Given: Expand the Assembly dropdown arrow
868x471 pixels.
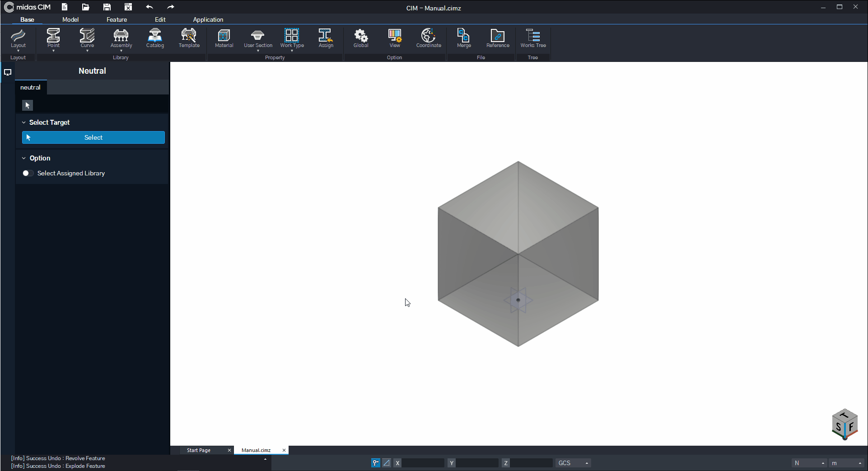Looking at the screenshot, I should 121,51.
